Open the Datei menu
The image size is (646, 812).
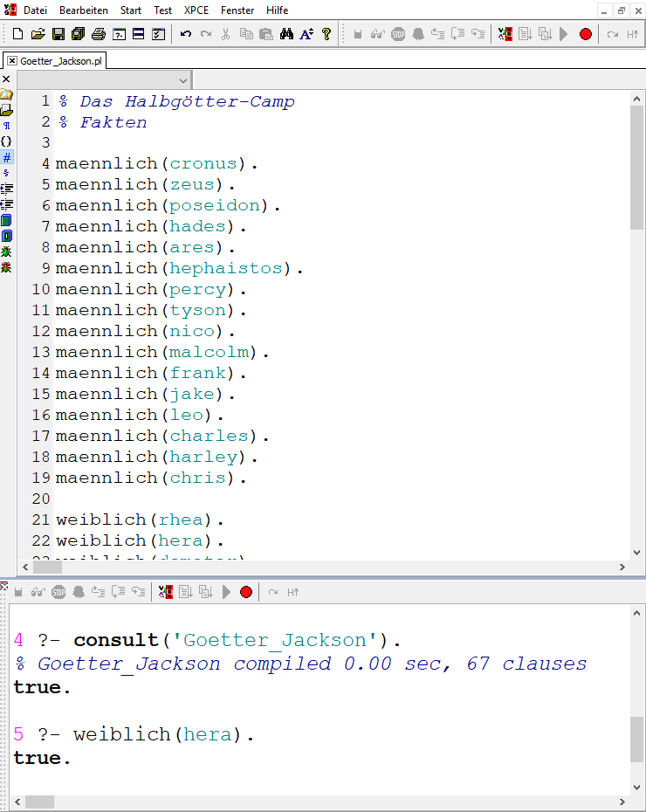pos(35,10)
